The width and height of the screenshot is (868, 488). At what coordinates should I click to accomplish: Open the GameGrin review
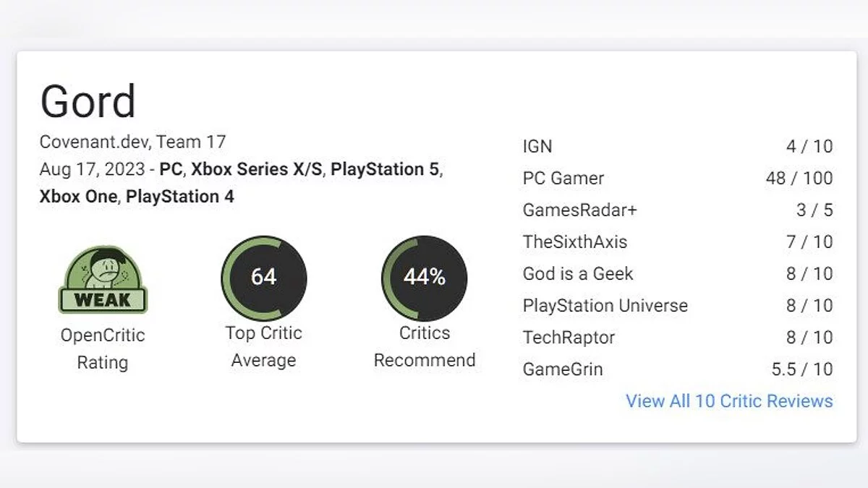[x=562, y=369]
